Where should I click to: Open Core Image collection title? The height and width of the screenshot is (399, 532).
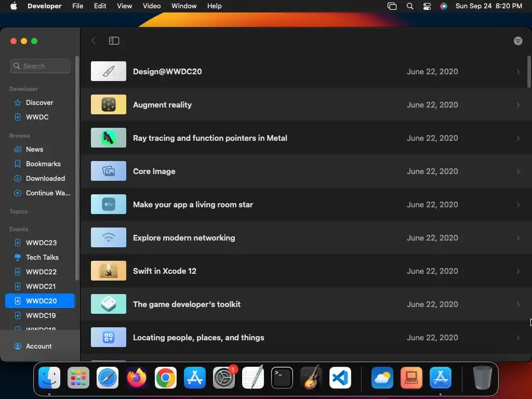(x=154, y=171)
